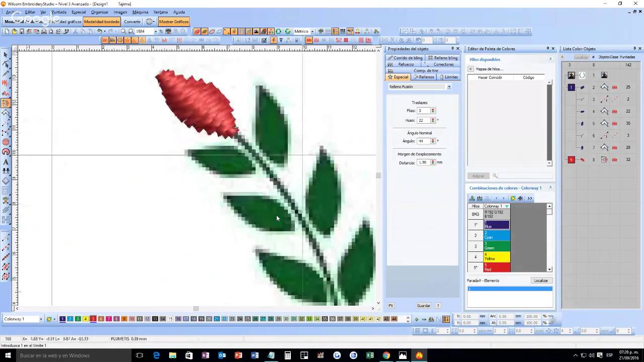The image size is (644, 362).
Task: Toggle Show Grid icon
Action: click(x=242, y=31)
